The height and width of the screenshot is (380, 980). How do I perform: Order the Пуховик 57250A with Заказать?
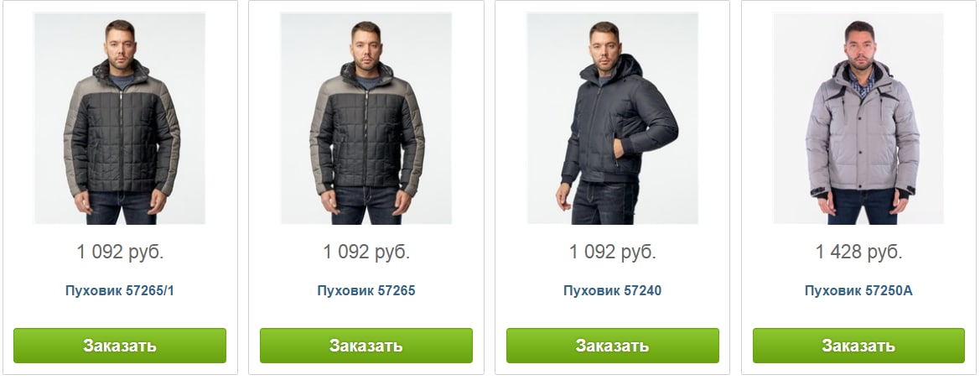pos(858,346)
